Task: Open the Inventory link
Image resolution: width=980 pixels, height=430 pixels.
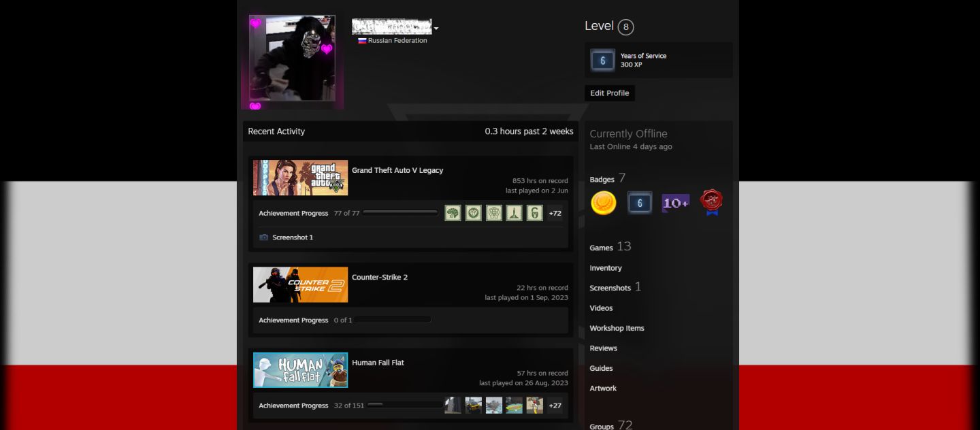Action: point(606,268)
